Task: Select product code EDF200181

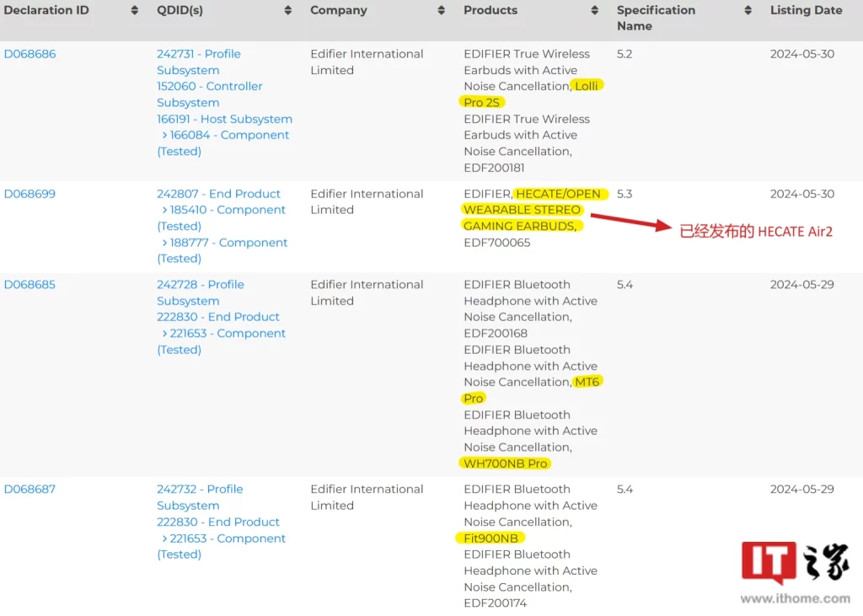Action: (494, 168)
